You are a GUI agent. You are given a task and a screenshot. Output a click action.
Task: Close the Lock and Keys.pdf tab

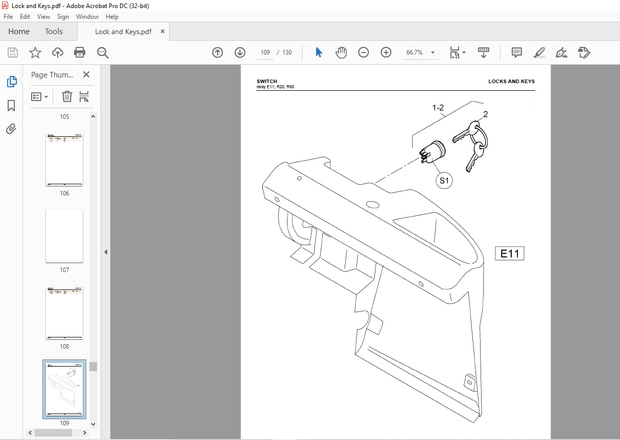[163, 32]
